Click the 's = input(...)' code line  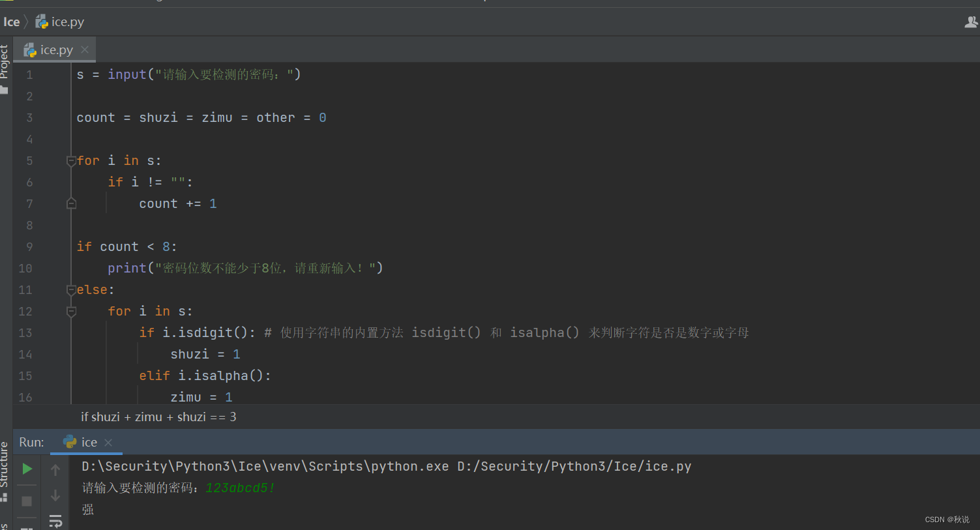[x=188, y=75]
